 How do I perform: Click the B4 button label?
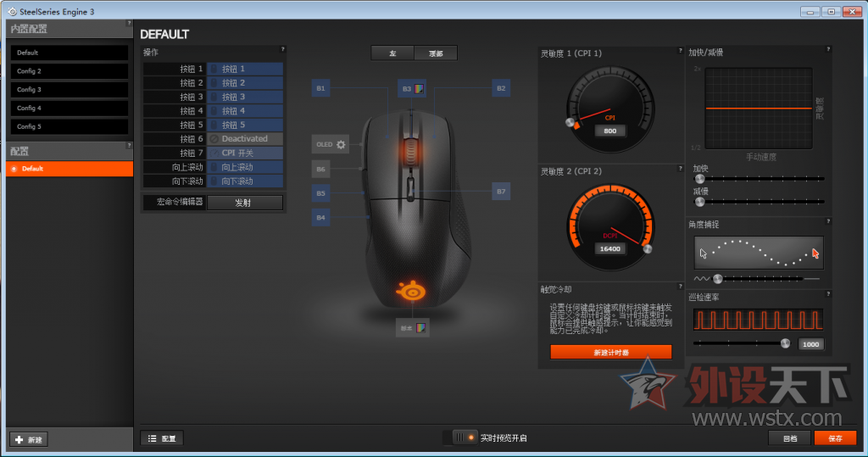pos(321,217)
